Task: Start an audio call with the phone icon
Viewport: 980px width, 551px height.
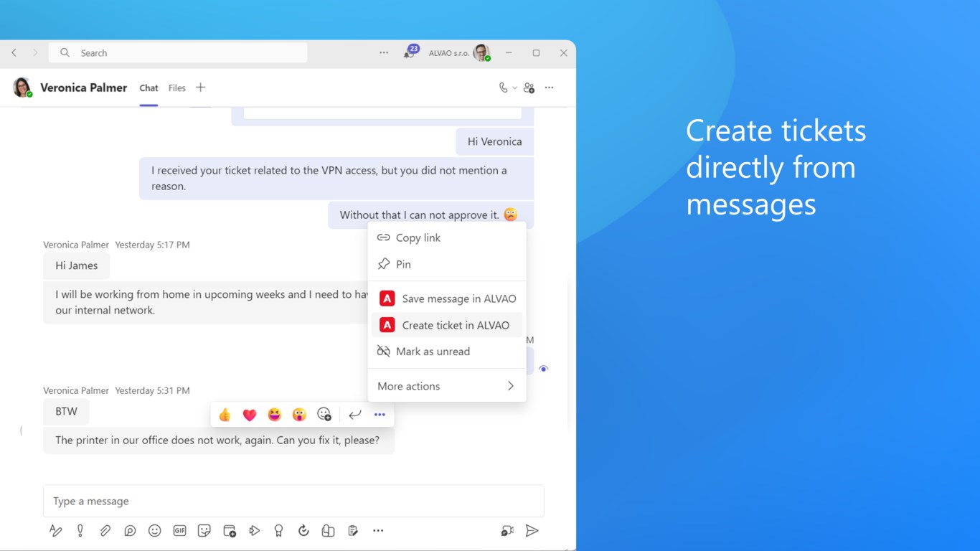Action: coord(503,88)
